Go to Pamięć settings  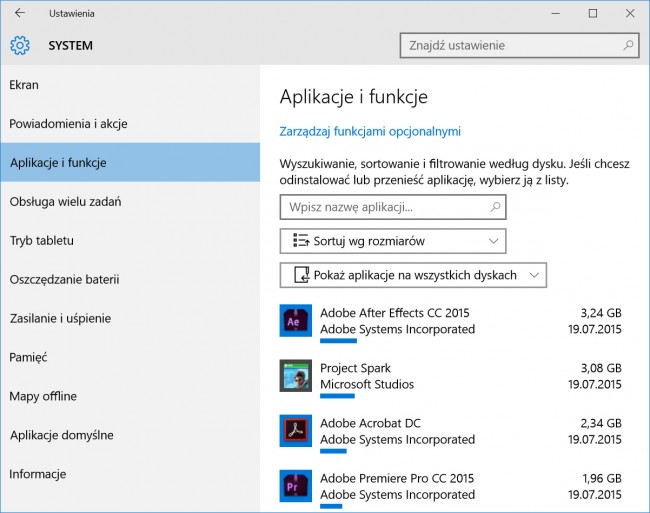130,357
